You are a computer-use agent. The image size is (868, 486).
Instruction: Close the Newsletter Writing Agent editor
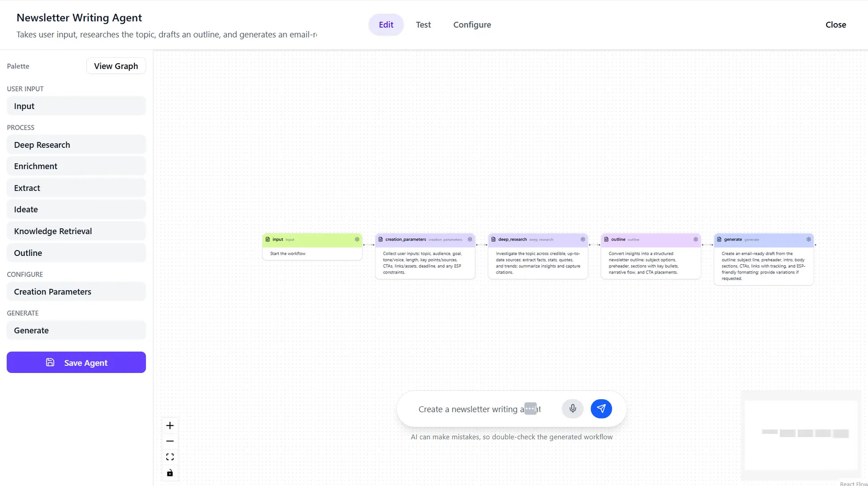pyautogui.click(x=835, y=24)
